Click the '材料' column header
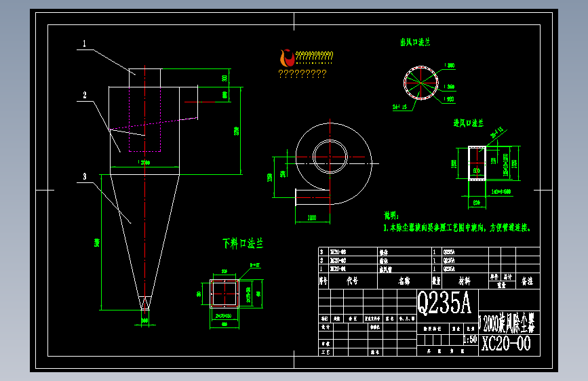Image resolution: width=588 pixels, height=381 pixels. click(465, 281)
